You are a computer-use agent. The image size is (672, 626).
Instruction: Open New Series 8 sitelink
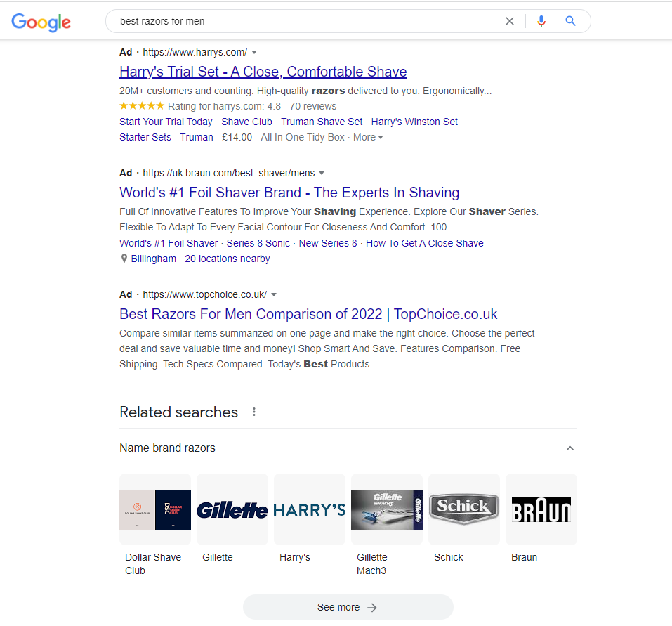coord(328,243)
